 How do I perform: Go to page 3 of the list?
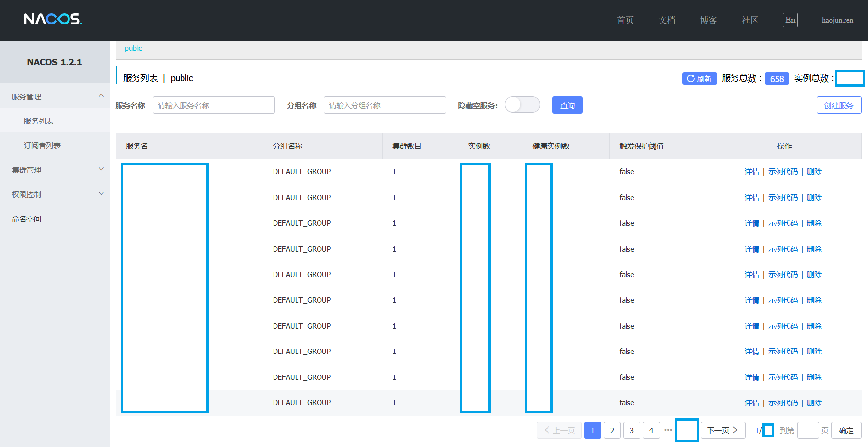coord(632,430)
